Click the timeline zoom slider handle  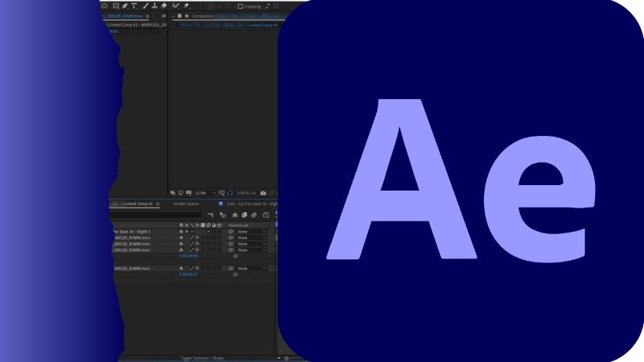[x=287, y=358]
